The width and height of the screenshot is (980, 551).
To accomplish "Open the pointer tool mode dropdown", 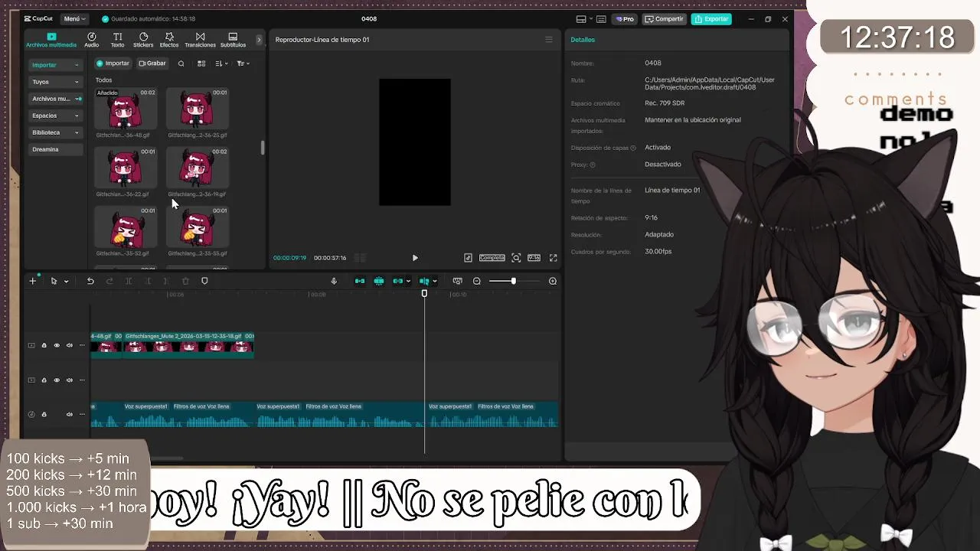I will click(66, 282).
